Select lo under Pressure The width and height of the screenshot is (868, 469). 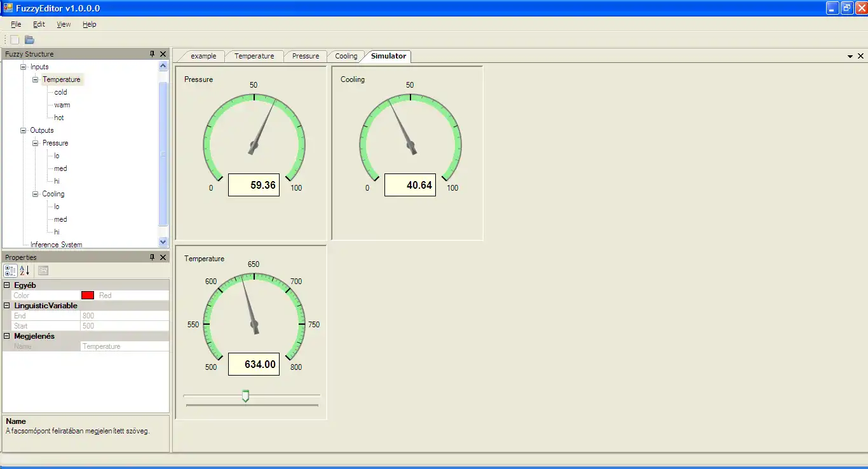[x=57, y=156]
